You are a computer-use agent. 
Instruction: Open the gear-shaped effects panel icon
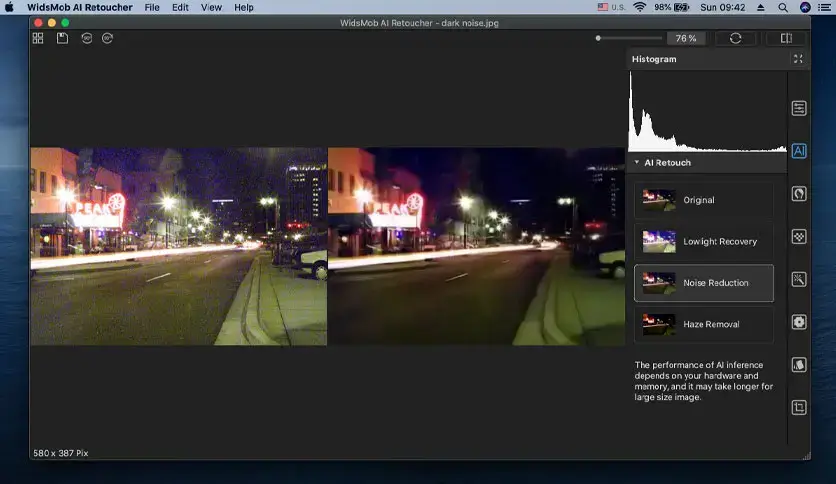(799, 322)
